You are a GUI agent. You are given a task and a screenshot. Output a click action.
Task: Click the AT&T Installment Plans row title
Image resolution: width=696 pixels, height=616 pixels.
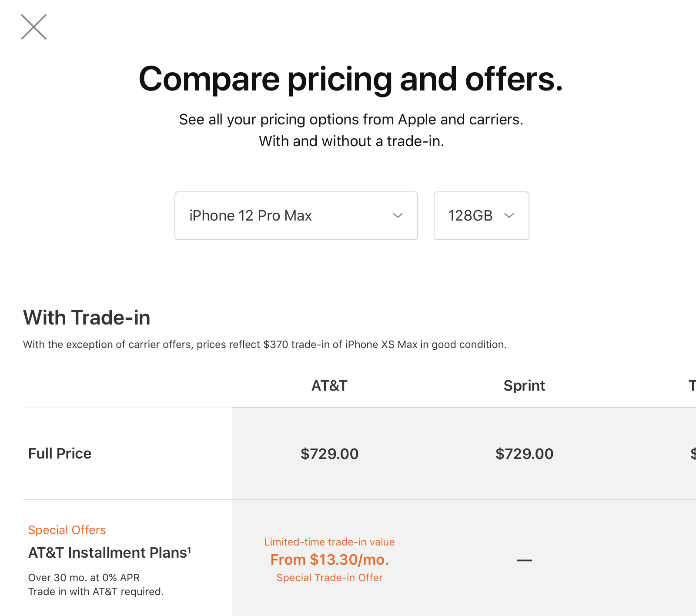[107, 553]
